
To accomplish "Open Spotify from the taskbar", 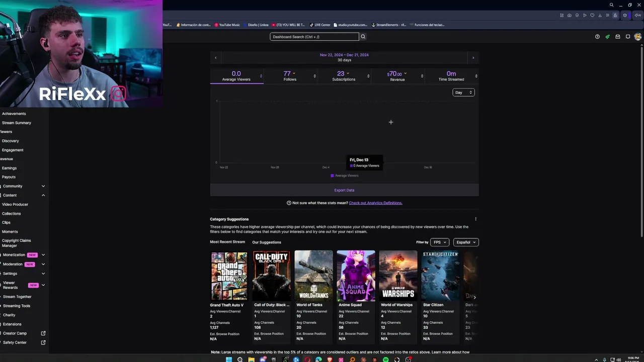I will (386, 359).
